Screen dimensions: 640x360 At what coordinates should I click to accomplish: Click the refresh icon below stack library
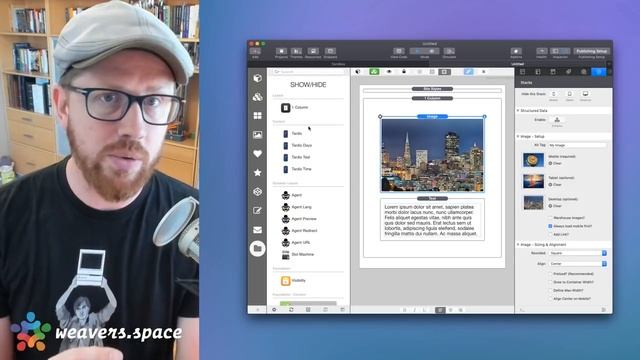point(291,310)
